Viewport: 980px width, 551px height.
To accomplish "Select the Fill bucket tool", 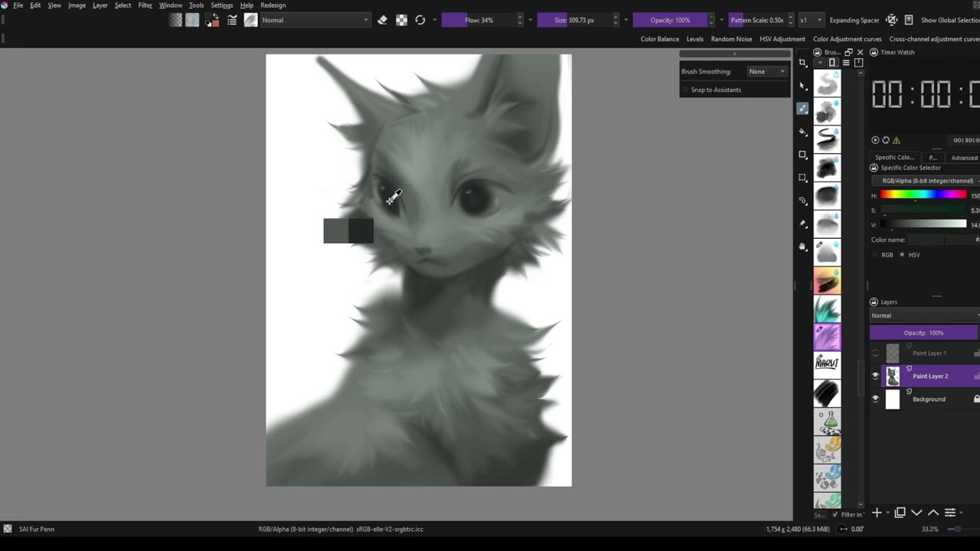I will 802,132.
